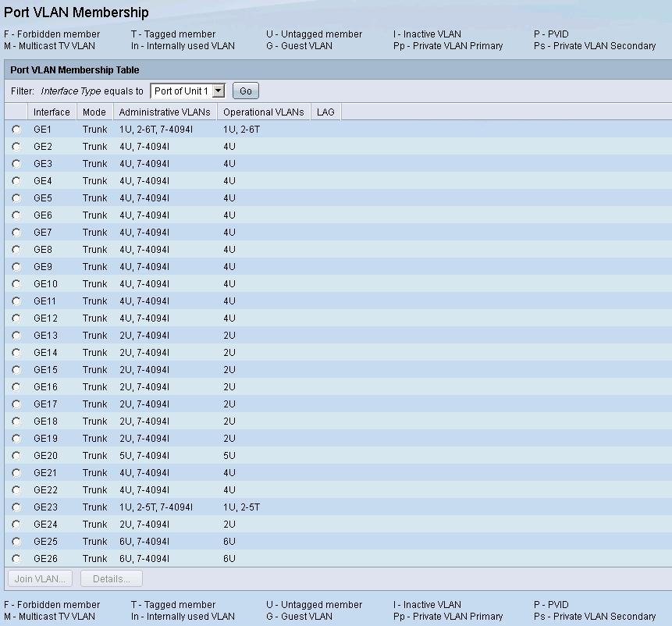The image size is (672, 626).
Task: Open the Details... button
Action: 112,578
